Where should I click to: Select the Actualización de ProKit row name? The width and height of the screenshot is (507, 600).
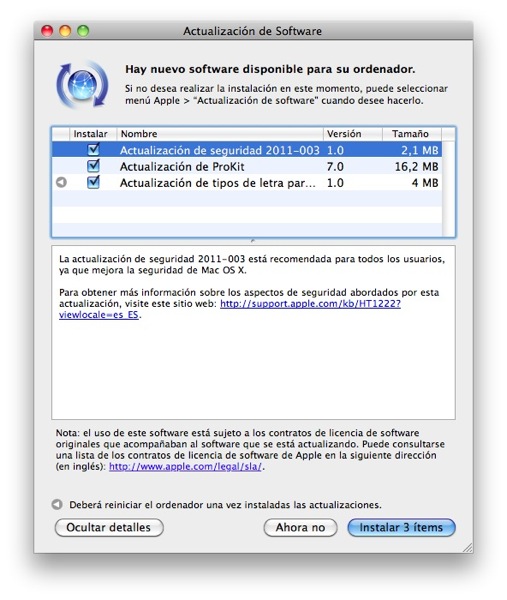(182, 167)
